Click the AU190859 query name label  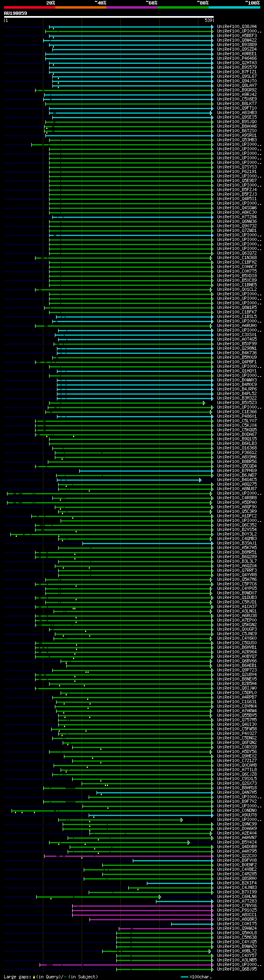coord(16,13)
